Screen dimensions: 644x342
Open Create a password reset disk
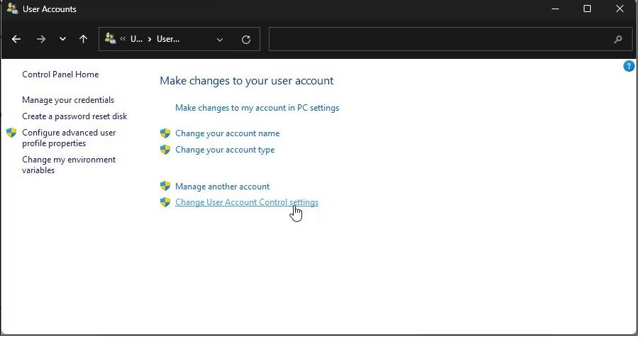click(x=74, y=116)
